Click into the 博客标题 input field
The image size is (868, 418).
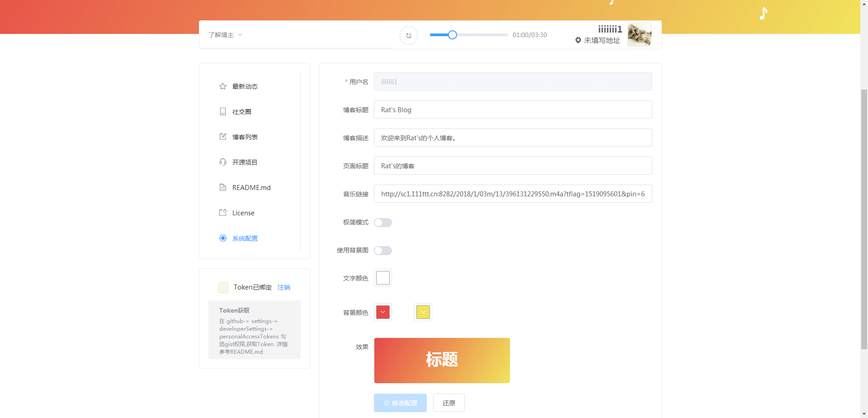pos(513,109)
